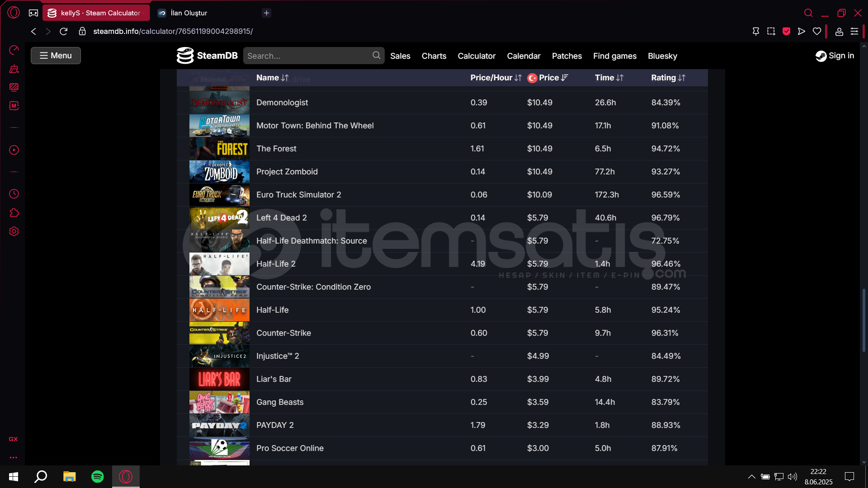Click the address bar URL
Image resolution: width=868 pixels, height=488 pixels.
pos(173,31)
